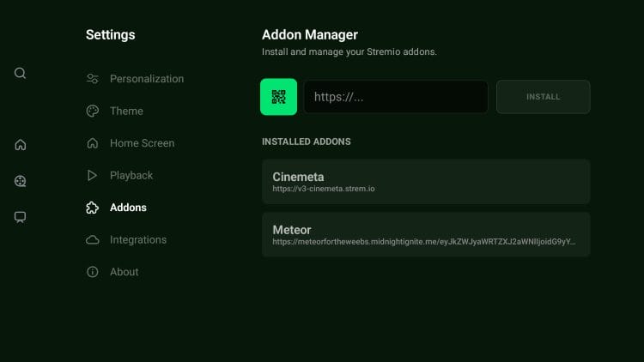Click the INSTALLED ADDONS heading
This screenshot has height=362, width=644.
[307, 142]
